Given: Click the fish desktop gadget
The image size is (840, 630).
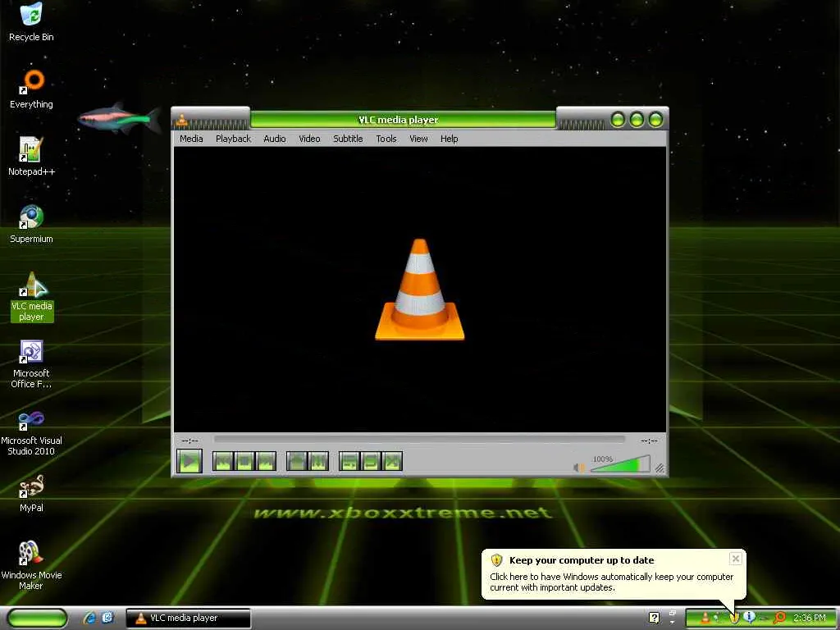Looking at the screenshot, I should 120,118.
